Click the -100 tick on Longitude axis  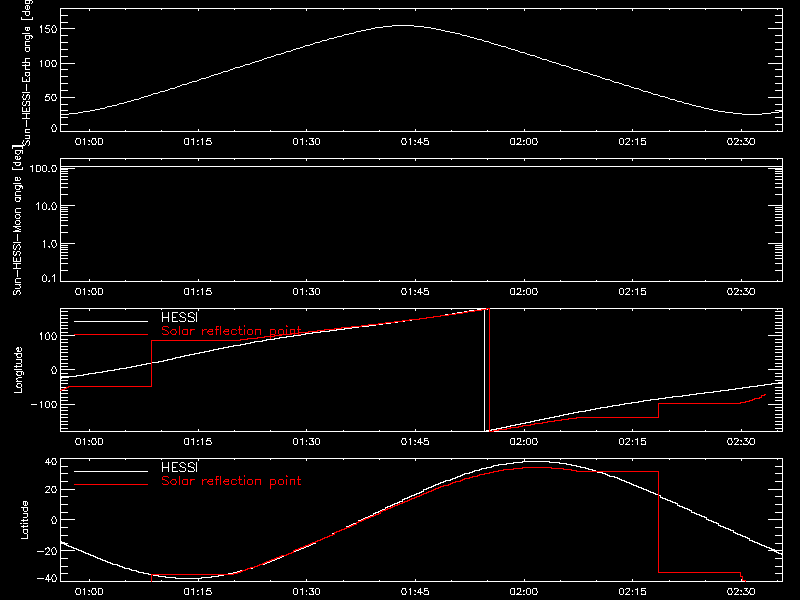point(44,404)
